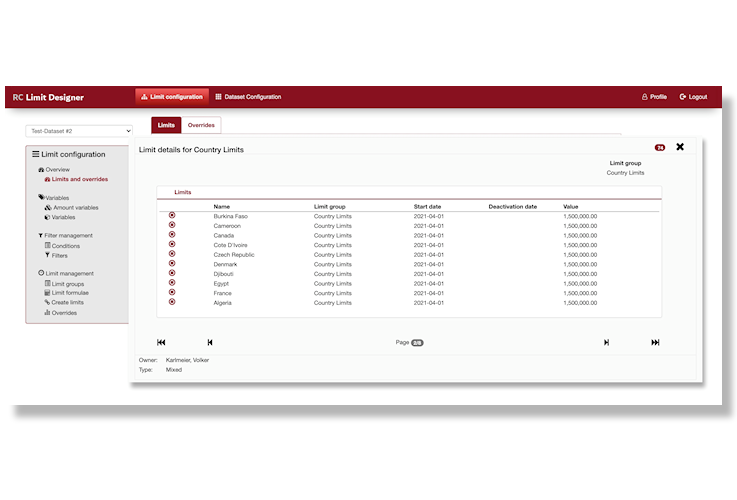The image size is (737, 500).
Task: Open the Dataset Configuration menu
Action: pos(248,97)
